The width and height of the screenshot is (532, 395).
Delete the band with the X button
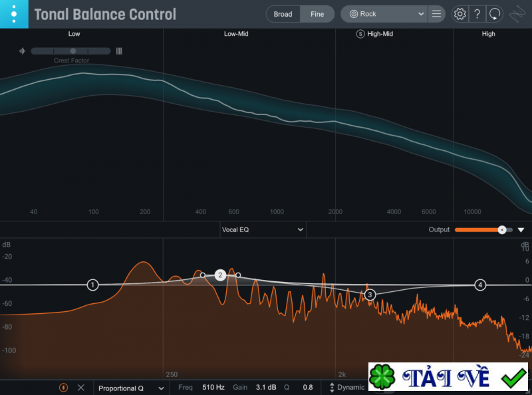pyautogui.click(x=81, y=388)
